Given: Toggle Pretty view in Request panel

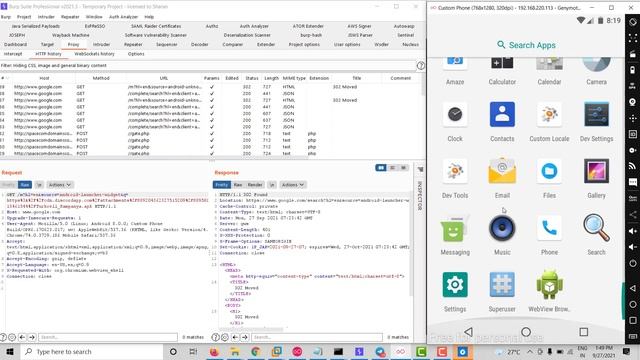Looking at the screenshot, I should pyautogui.click(x=9, y=185).
